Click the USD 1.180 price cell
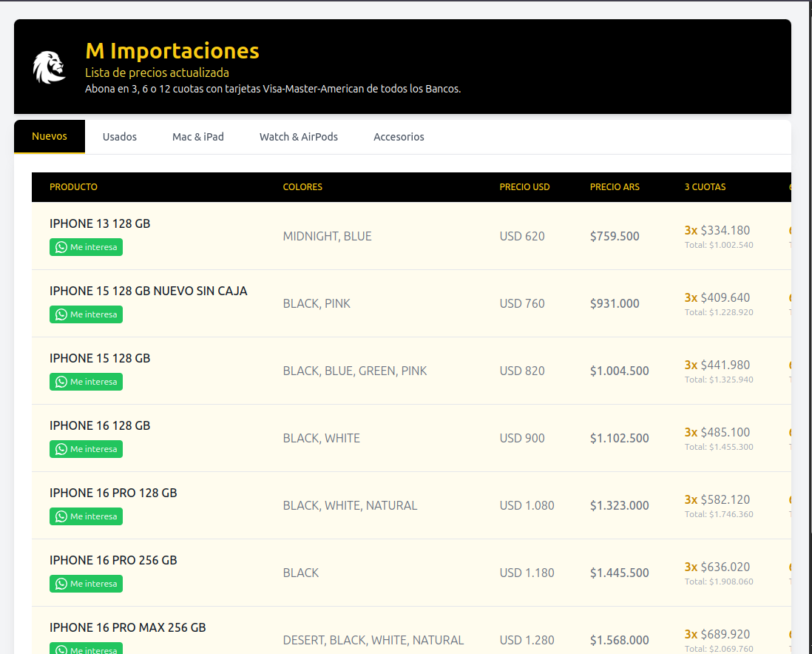This screenshot has height=654, width=812. 527,573
